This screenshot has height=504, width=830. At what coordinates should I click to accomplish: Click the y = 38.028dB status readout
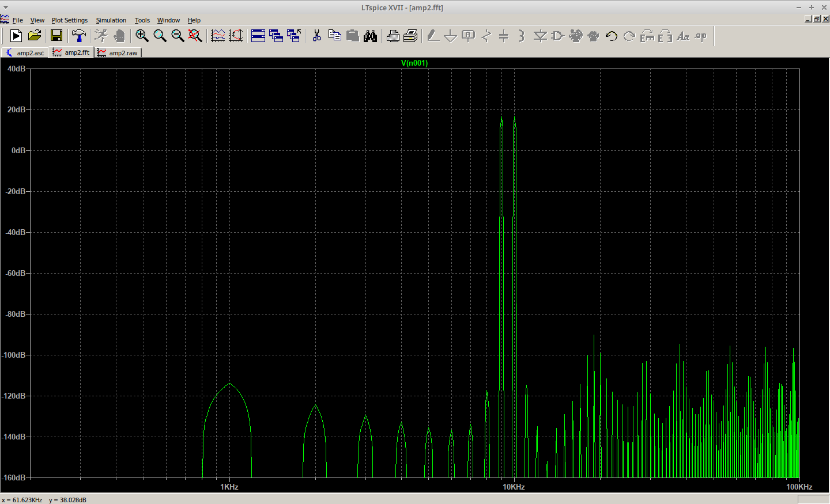click(x=68, y=500)
